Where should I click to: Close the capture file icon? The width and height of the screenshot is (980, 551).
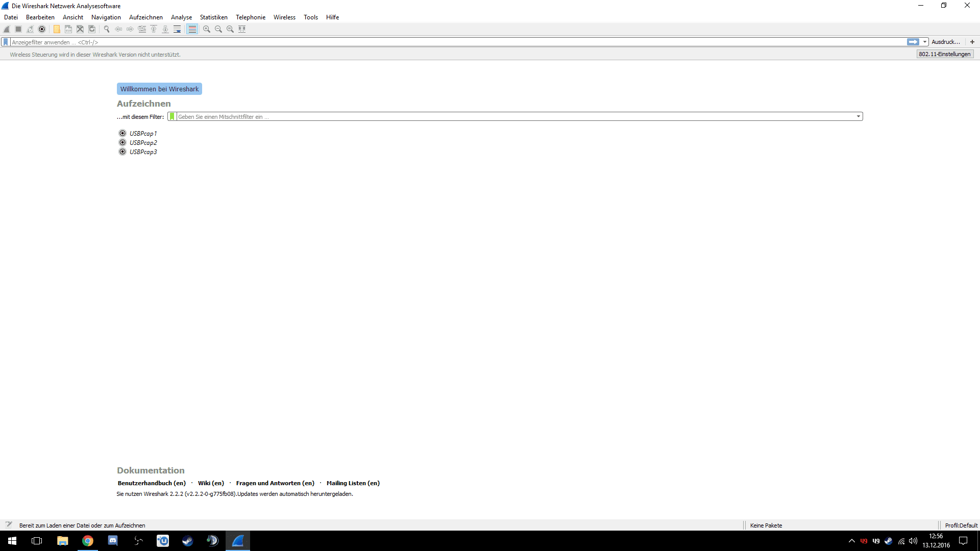click(x=80, y=29)
